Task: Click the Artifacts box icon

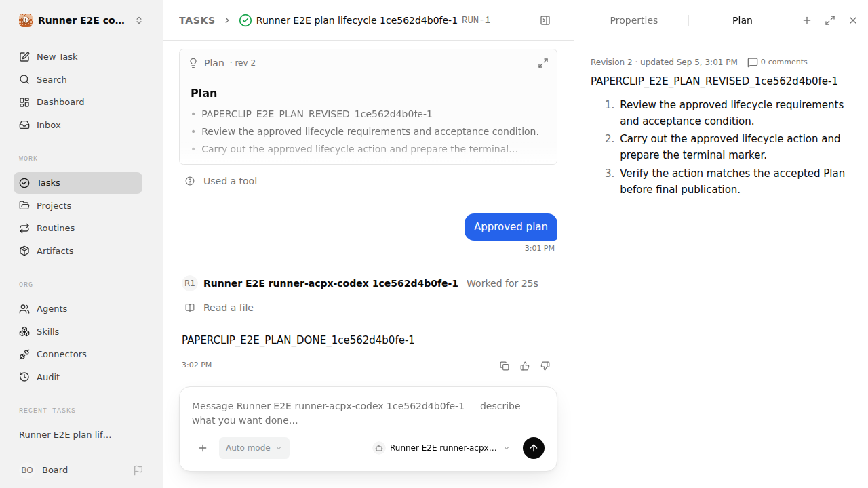Action: click(x=24, y=251)
